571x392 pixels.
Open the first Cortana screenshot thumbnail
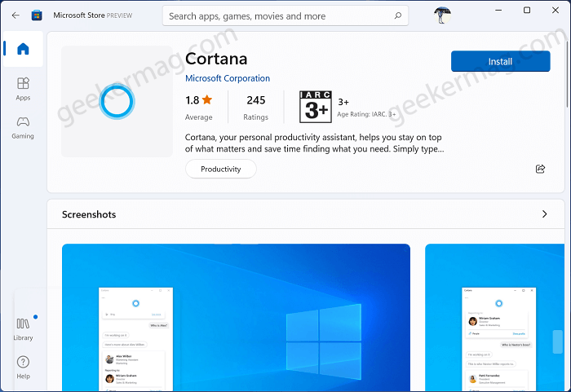236,317
